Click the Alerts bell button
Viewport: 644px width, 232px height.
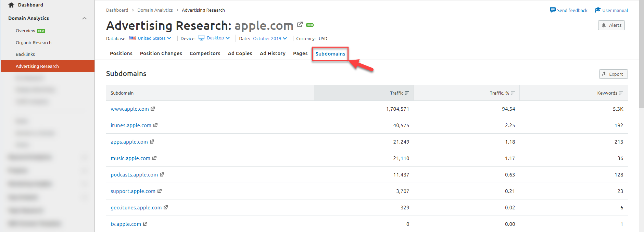tap(611, 25)
